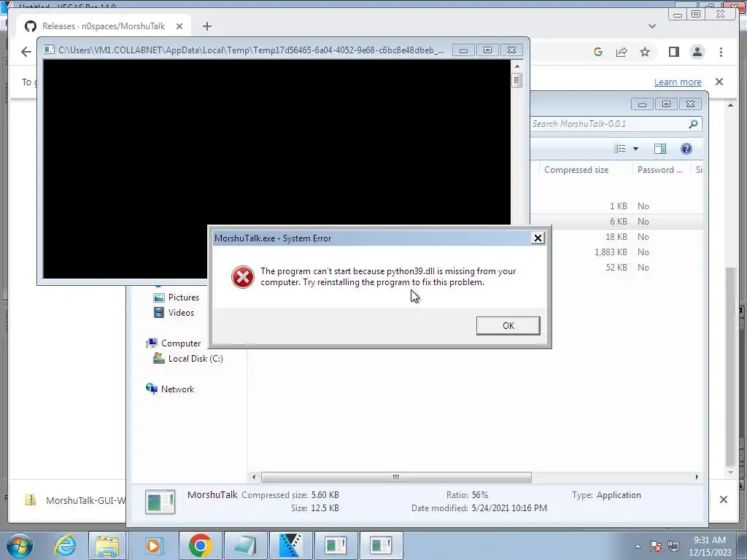The width and height of the screenshot is (747, 560).
Task: Click the red error icon in dialog
Action: pyautogui.click(x=242, y=277)
